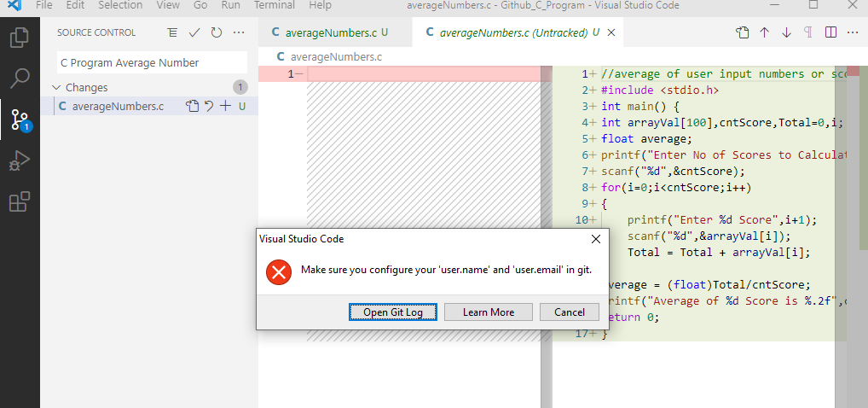Image resolution: width=868 pixels, height=408 pixels.
Task: Collapse the Changes section
Action: click(x=56, y=88)
